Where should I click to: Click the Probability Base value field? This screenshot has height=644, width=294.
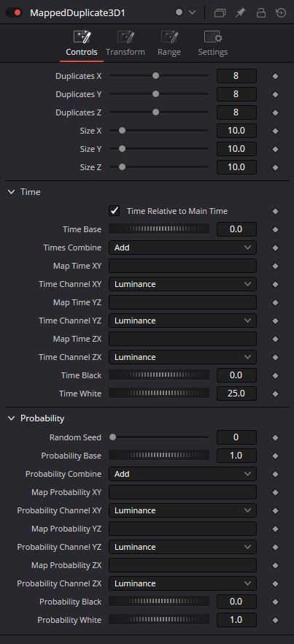click(x=236, y=456)
